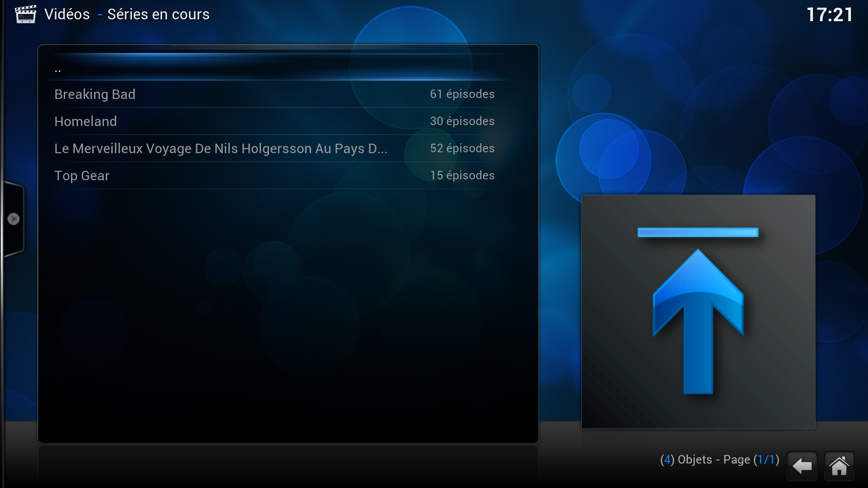Open the Top Gear series
Viewport: 868px width, 488px height.
pos(82,176)
